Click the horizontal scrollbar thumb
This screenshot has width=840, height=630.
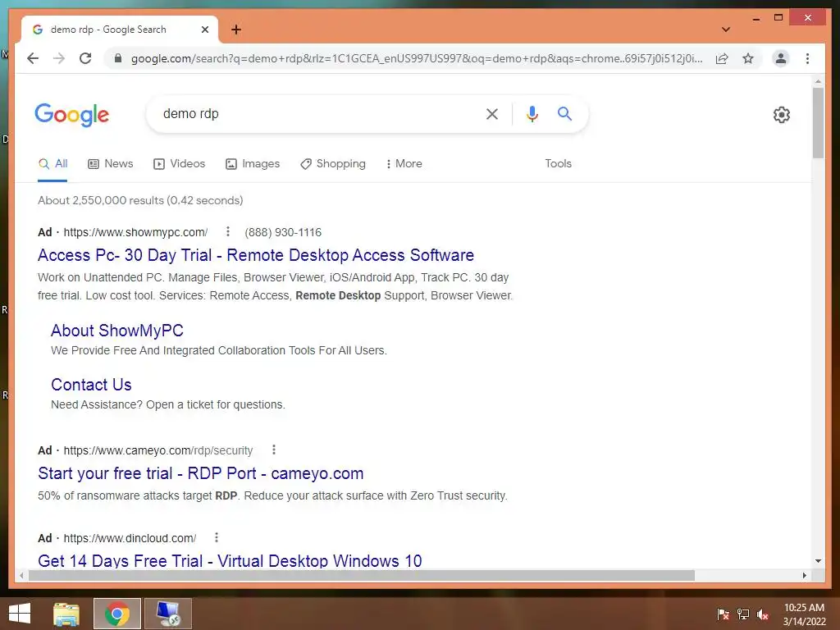pos(362,575)
